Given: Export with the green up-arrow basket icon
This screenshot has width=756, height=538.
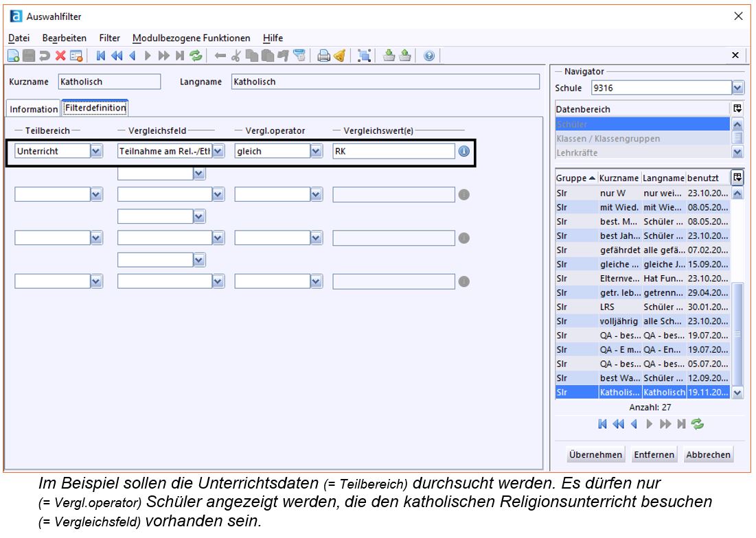Looking at the screenshot, I should point(405,56).
